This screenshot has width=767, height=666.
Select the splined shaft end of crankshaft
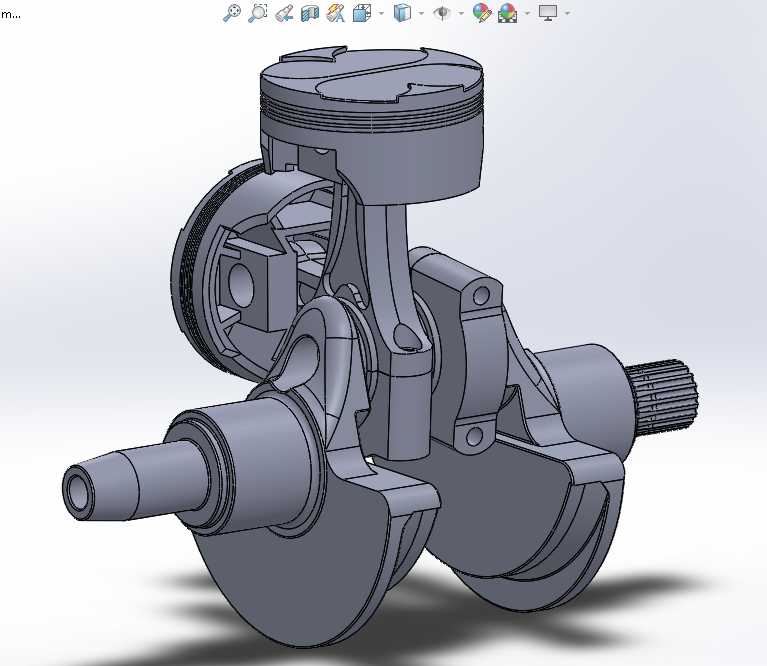click(x=664, y=397)
